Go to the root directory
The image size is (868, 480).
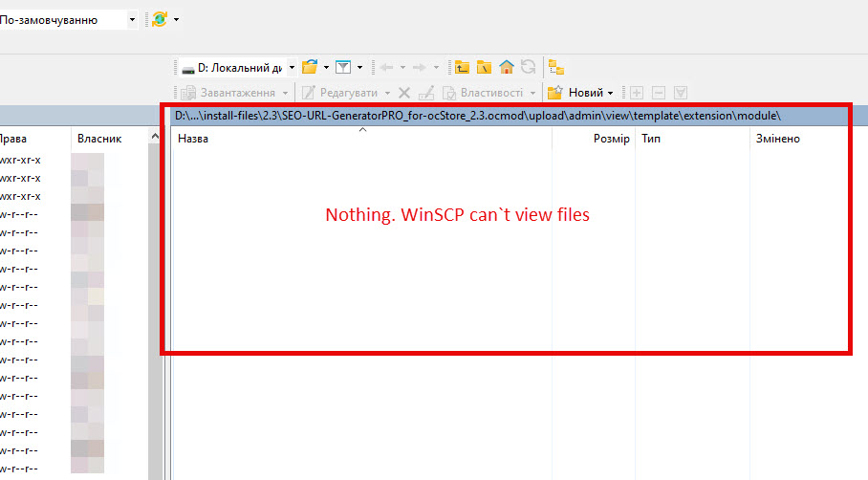(x=485, y=67)
